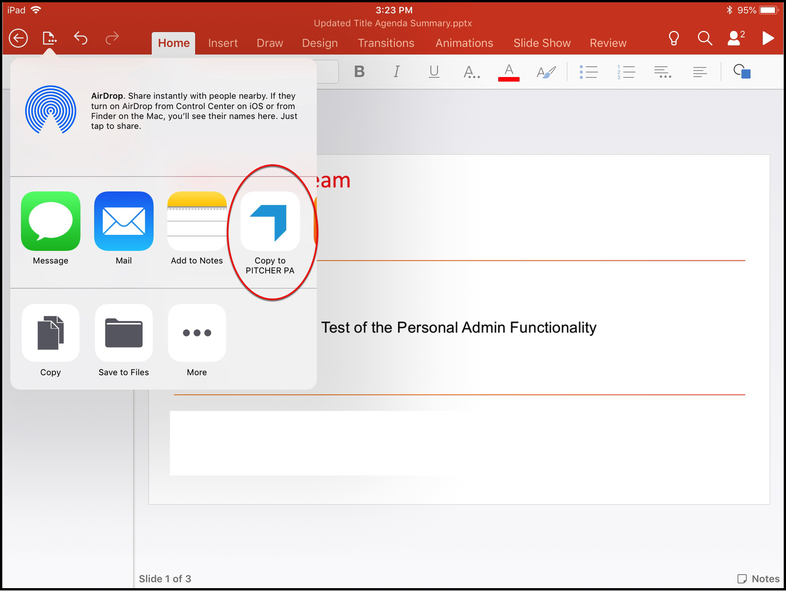Open search with the magnifier icon
This screenshot has height=591, width=786.
705,39
